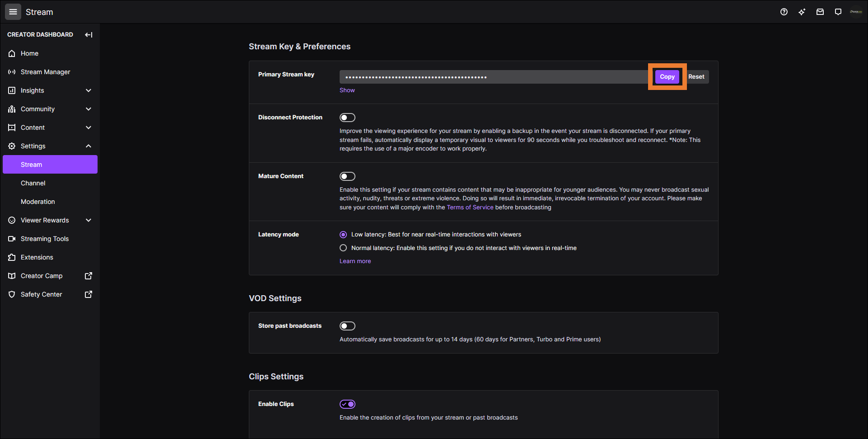Open Stream Manager from the sidebar
Viewport: 868px width, 439px height.
(x=45, y=72)
